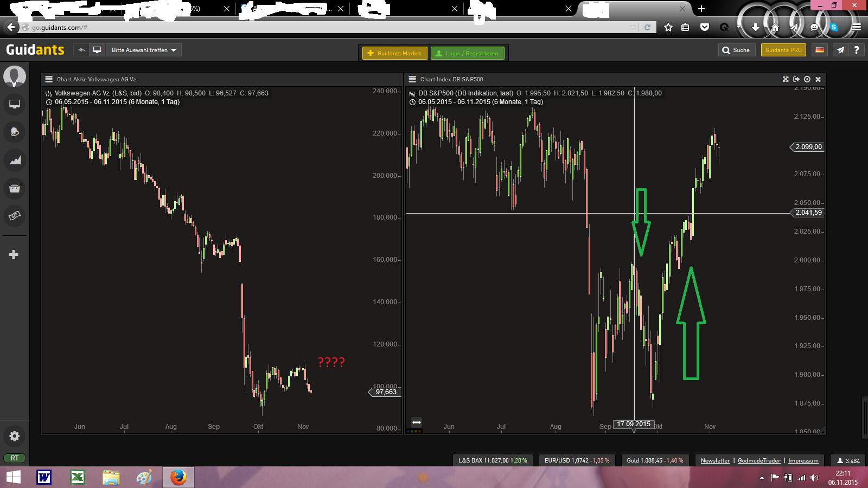Open the Firefox hamburger menu

pyautogui.click(x=857, y=27)
